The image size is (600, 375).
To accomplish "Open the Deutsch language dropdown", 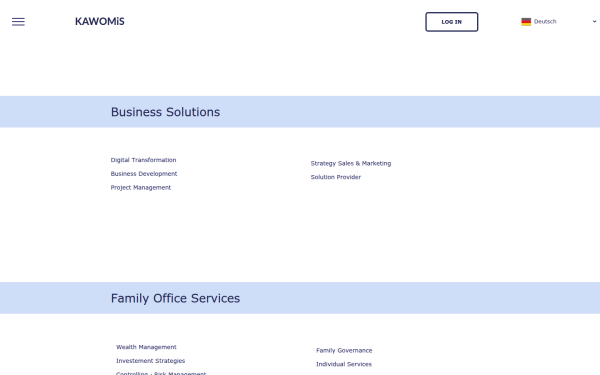I will coord(558,22).
